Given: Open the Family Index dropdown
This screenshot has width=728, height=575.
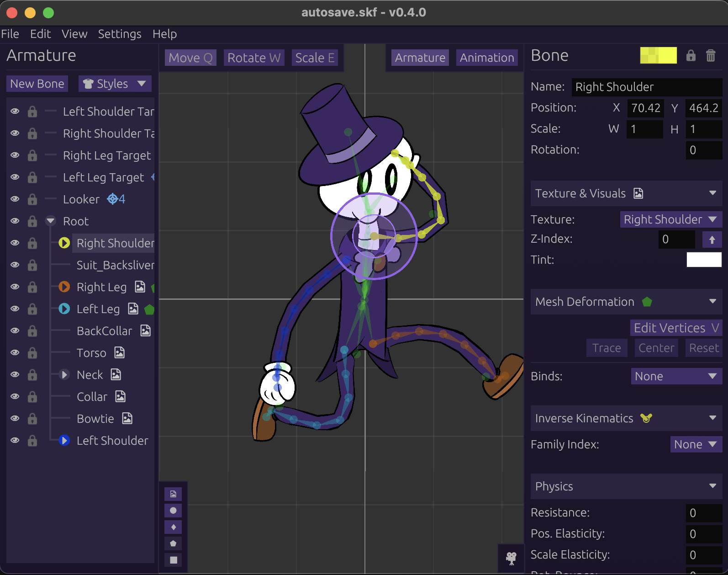Looking at the screenshot, I should pos(696,444).
